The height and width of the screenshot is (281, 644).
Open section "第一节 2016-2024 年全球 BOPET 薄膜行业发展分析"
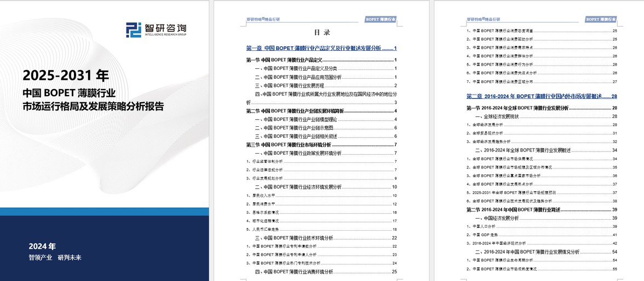tap(542, 108)
